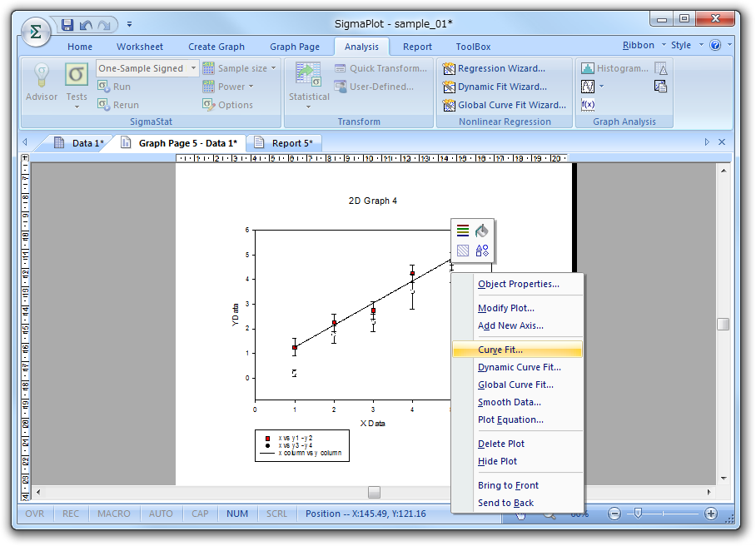Expand the arrow beside the curve plot icon

(601, 87)
